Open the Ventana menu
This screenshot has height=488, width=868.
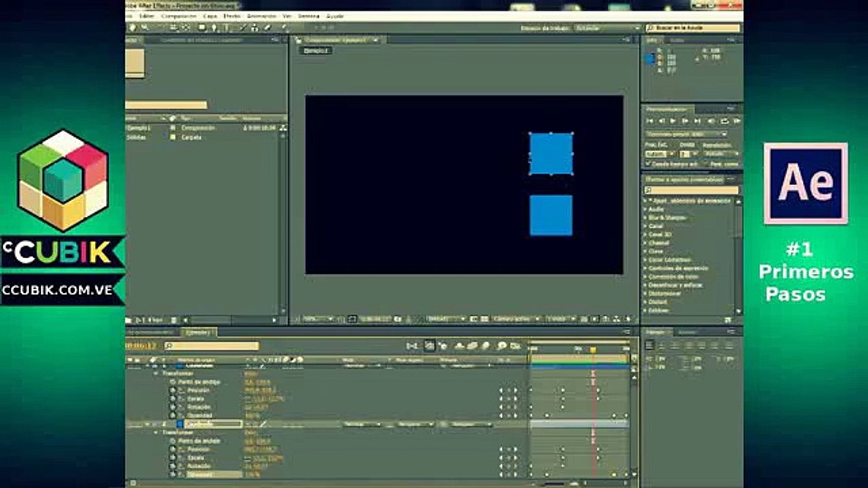tap(309, 16)
